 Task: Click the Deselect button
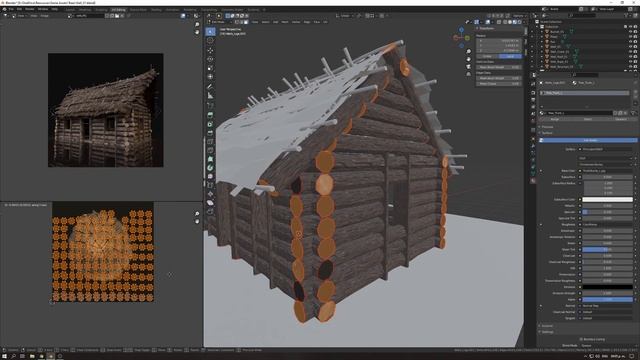(621, 119)
